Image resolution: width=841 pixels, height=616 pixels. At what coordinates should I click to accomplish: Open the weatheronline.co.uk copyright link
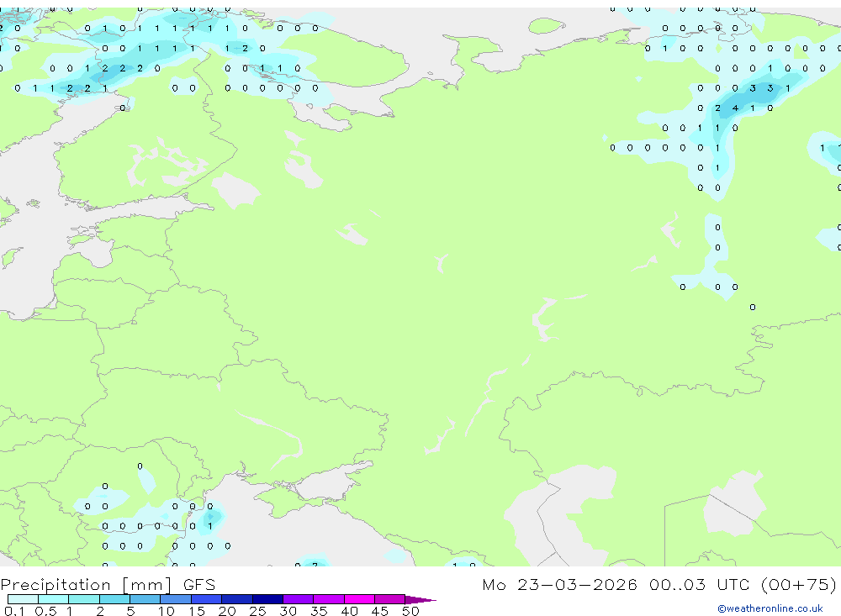click(x=770, y=608)
